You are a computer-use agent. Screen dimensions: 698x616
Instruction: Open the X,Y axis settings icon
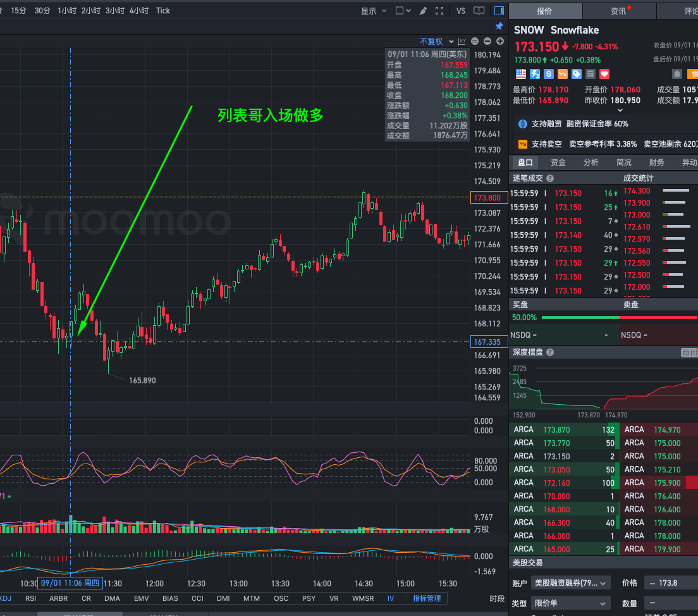462,41
